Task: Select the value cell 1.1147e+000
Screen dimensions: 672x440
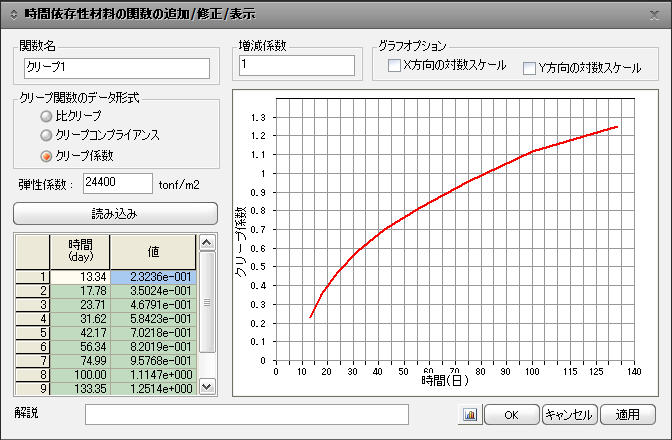Action: [153, 373]
